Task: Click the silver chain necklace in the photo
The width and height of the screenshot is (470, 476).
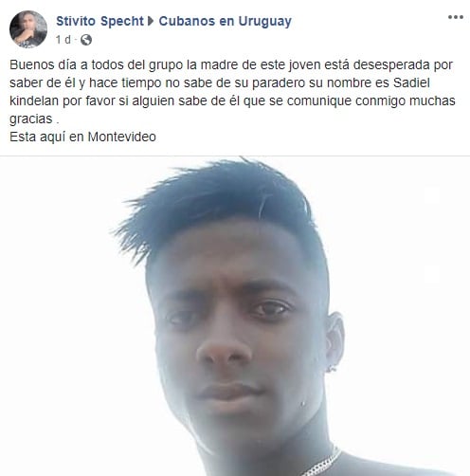Action: click(321, 463)
